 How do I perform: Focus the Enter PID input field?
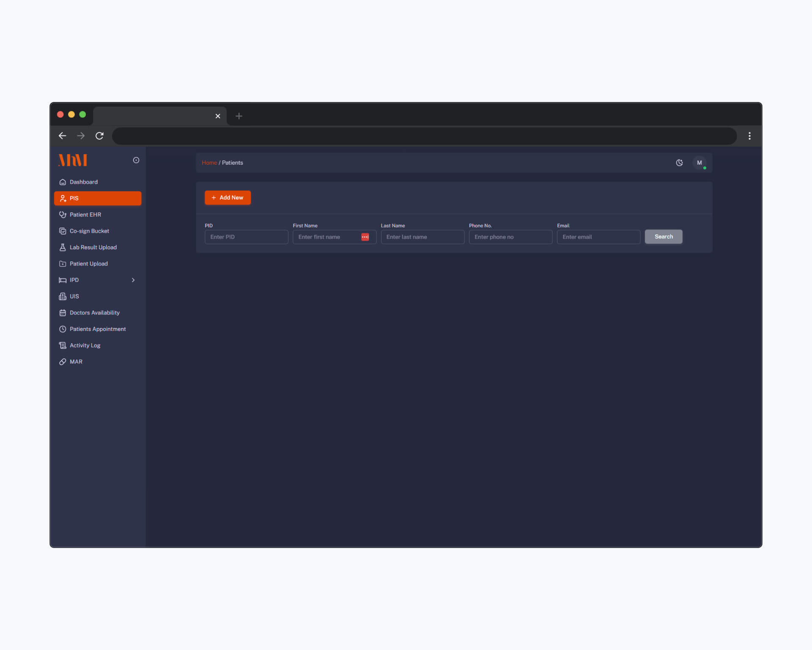click(x=246, y=237)
